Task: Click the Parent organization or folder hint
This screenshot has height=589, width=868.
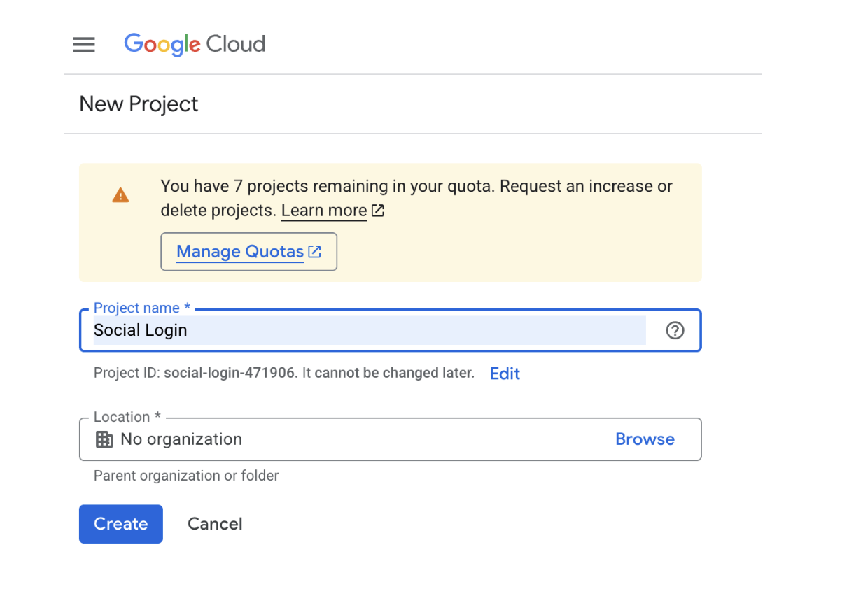Action: 186,476
